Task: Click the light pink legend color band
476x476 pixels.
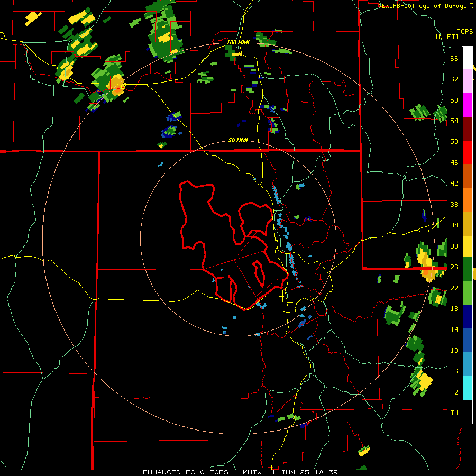Action: pos(467,81)
